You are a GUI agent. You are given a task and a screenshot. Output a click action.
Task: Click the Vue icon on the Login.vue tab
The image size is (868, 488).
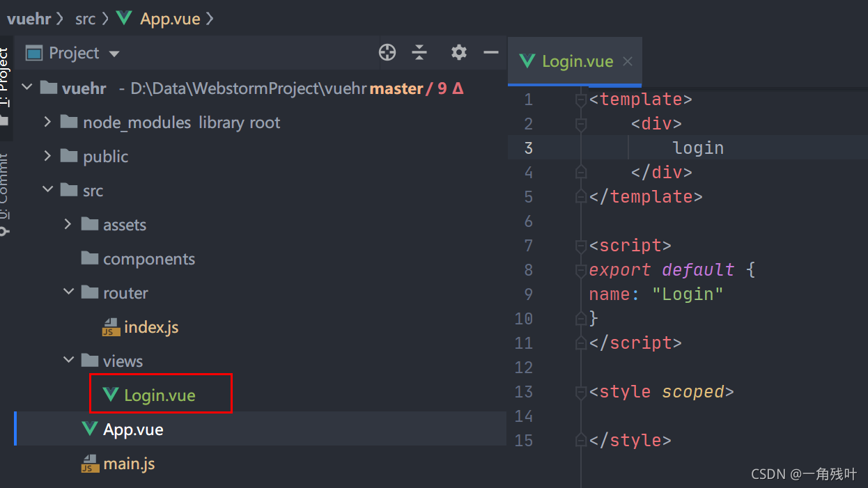(527, 61)
